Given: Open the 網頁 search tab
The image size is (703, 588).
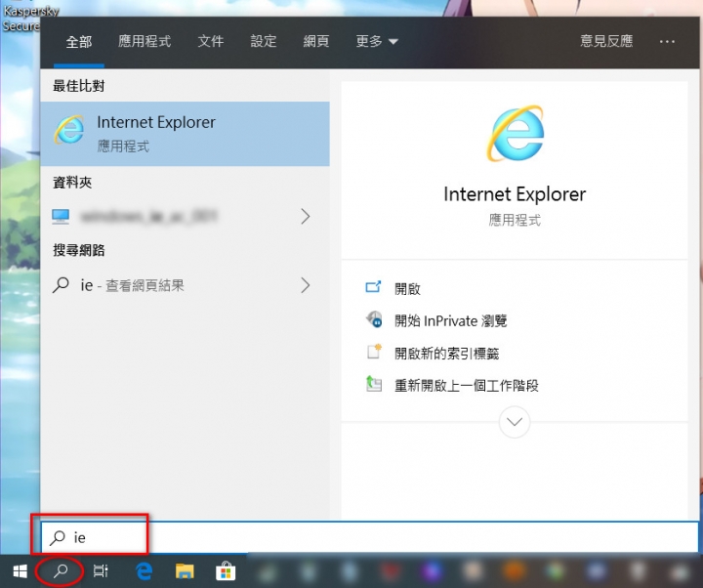Looking at the screenshot, I should coord(316,42).
